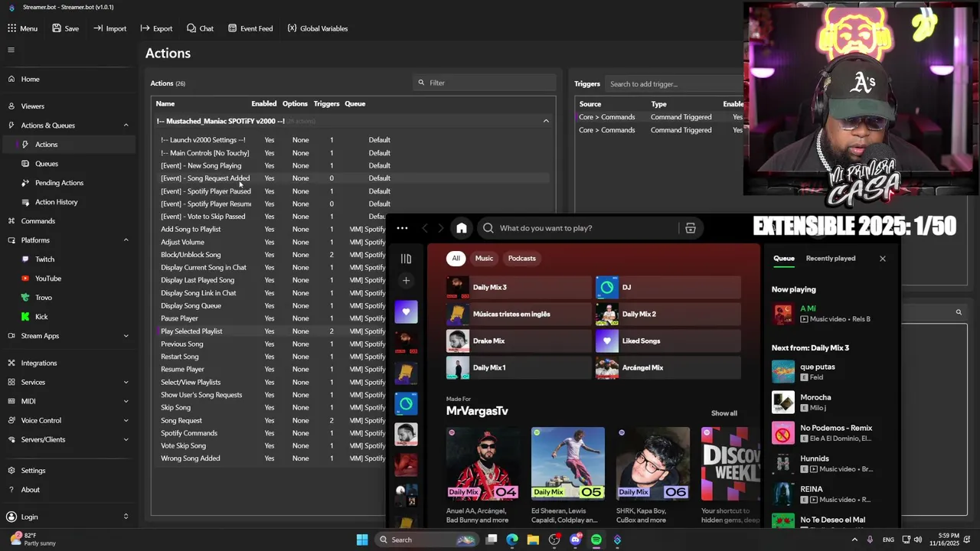
Task: Open Global Variables in the toolbar
Action: [x=317, y=28]
